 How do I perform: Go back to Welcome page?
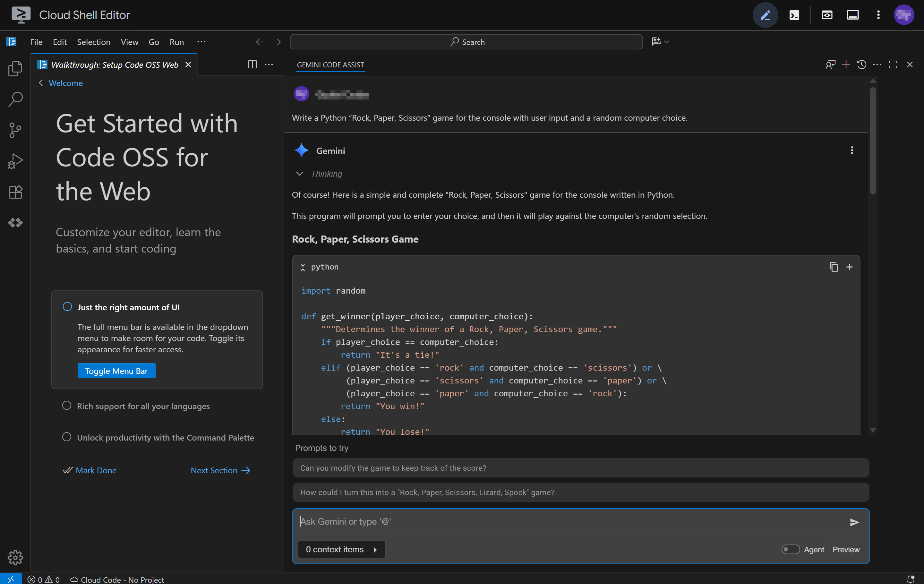61,83
